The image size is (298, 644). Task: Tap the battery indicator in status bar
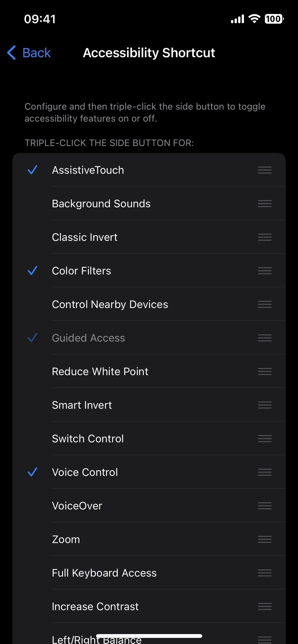(x=274, y=19)
